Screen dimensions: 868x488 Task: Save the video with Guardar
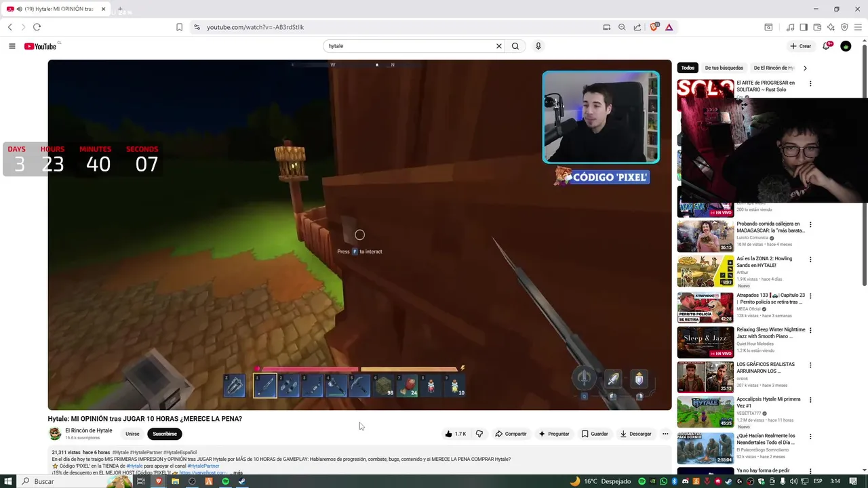point(595,434)
